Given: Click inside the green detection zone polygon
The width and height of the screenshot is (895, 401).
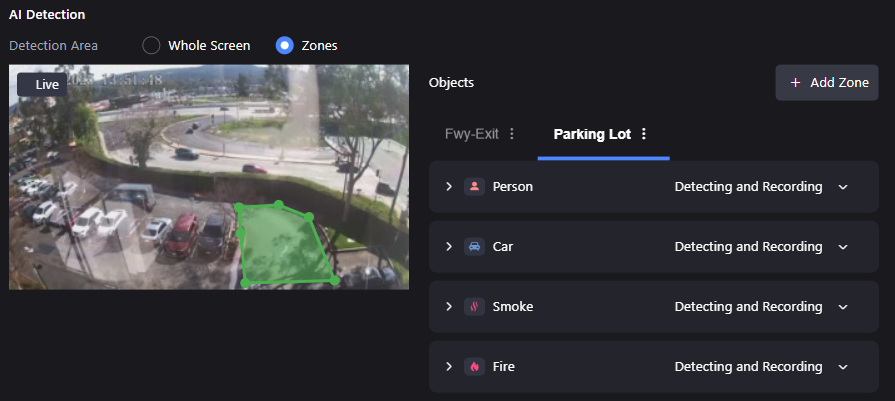Looking at the screenshot, I should 283,245.
